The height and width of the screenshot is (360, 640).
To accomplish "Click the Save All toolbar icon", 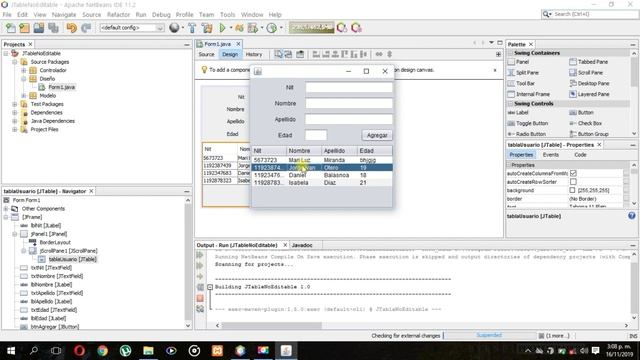I will [53, 28].
